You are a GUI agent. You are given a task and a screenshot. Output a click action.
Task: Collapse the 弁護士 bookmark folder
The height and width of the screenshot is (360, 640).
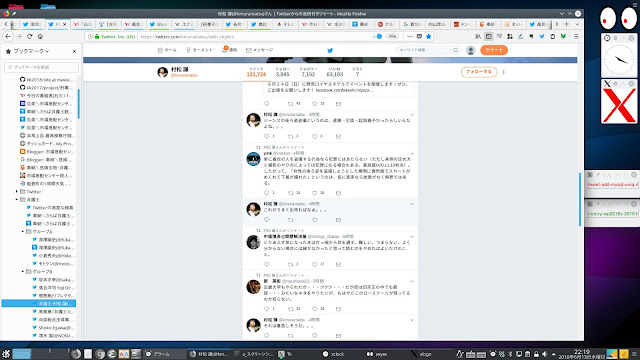coord(17,200)
